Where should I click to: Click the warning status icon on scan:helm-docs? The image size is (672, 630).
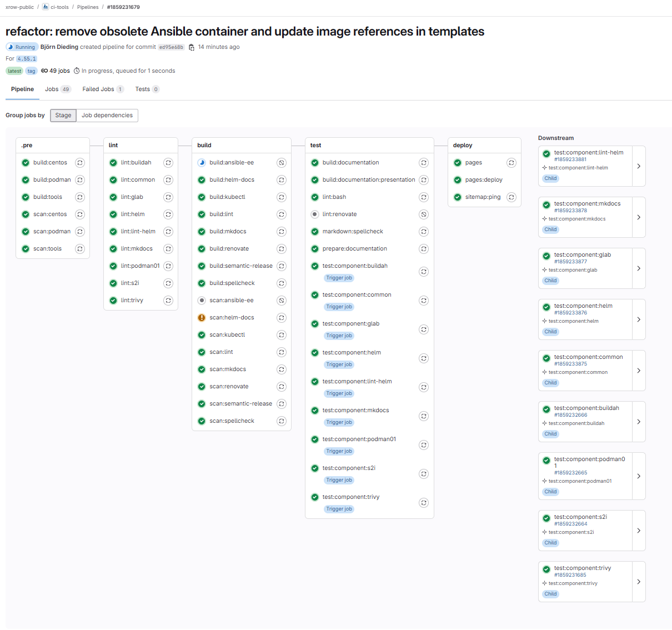(x=202, y=317)
